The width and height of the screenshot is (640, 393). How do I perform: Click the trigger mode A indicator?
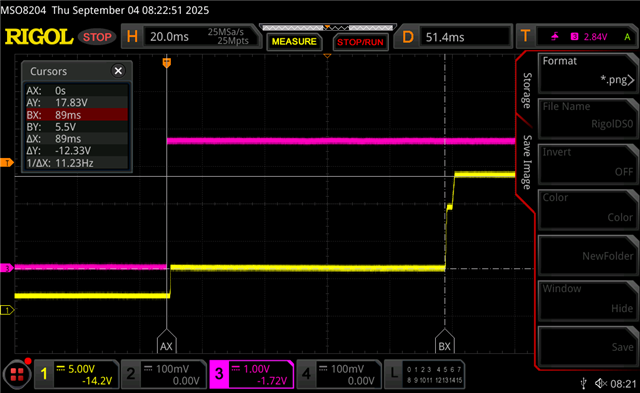point(627,37)
